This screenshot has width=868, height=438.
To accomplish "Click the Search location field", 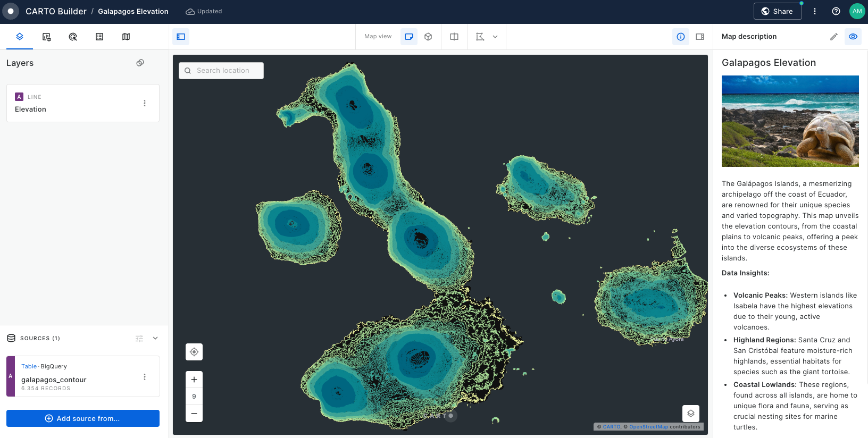I will point(221,71).
